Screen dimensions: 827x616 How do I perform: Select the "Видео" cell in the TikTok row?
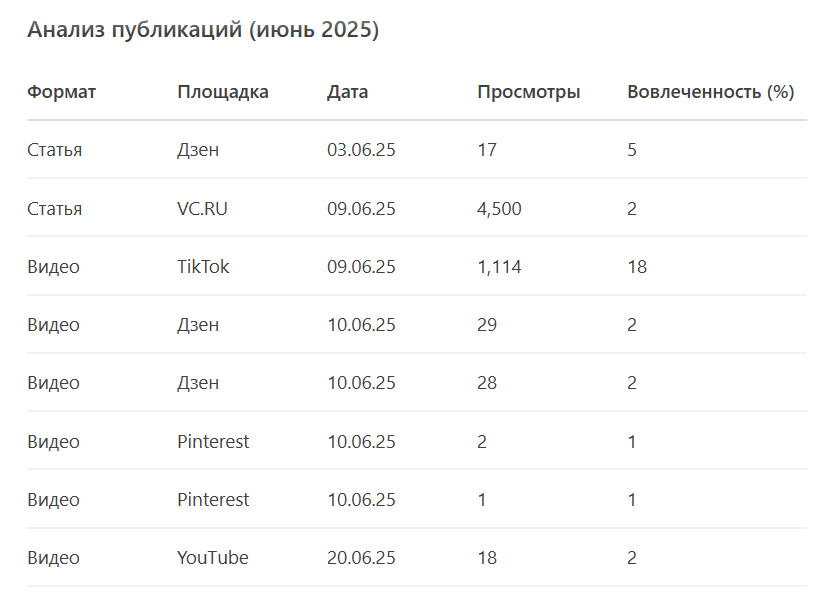coord(53,267)
